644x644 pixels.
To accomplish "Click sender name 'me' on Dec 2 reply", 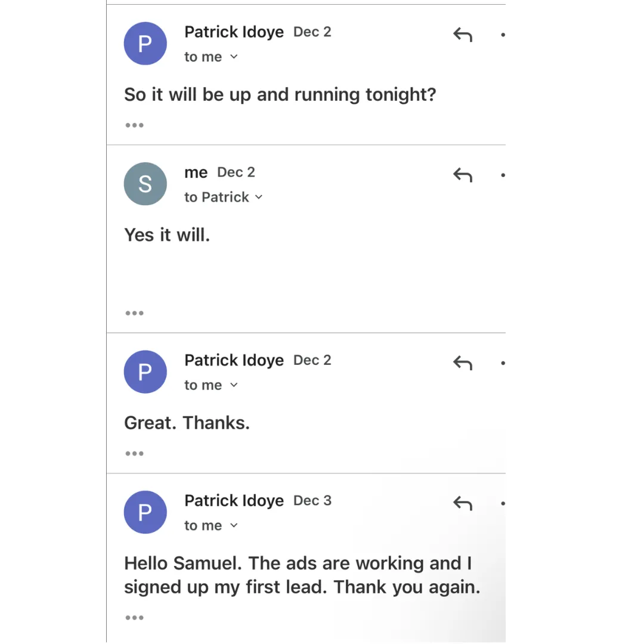I will [x=196, y=172].
